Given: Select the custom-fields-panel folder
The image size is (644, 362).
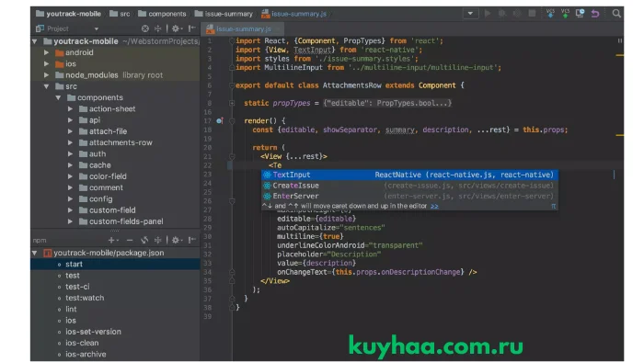Looking at the screenshot, I should [x=121, y=221].
